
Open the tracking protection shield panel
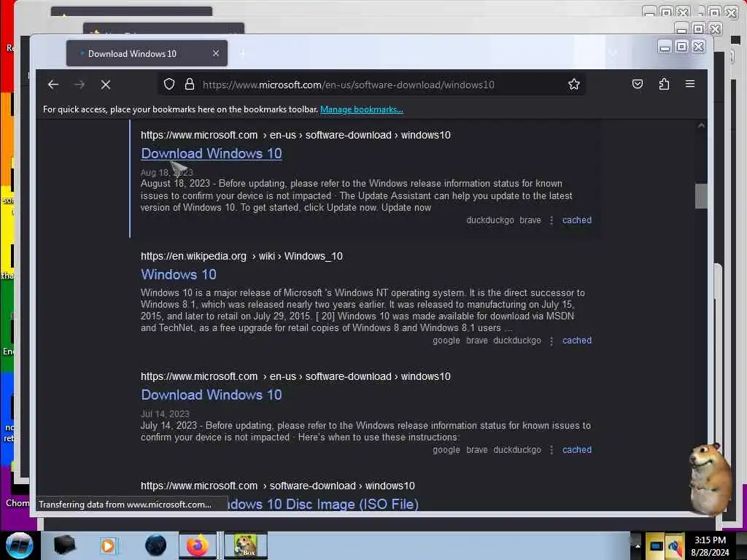point(169,85)
